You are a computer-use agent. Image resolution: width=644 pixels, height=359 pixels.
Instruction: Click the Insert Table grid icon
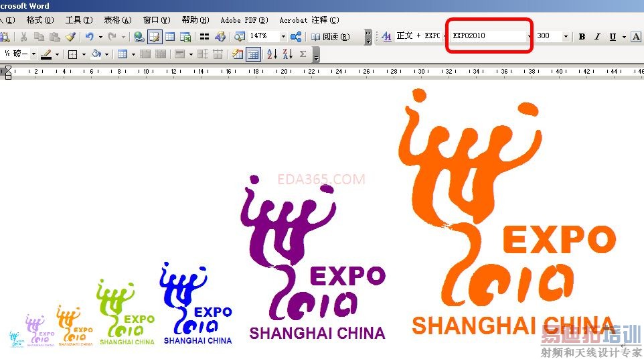click(170, 37)
